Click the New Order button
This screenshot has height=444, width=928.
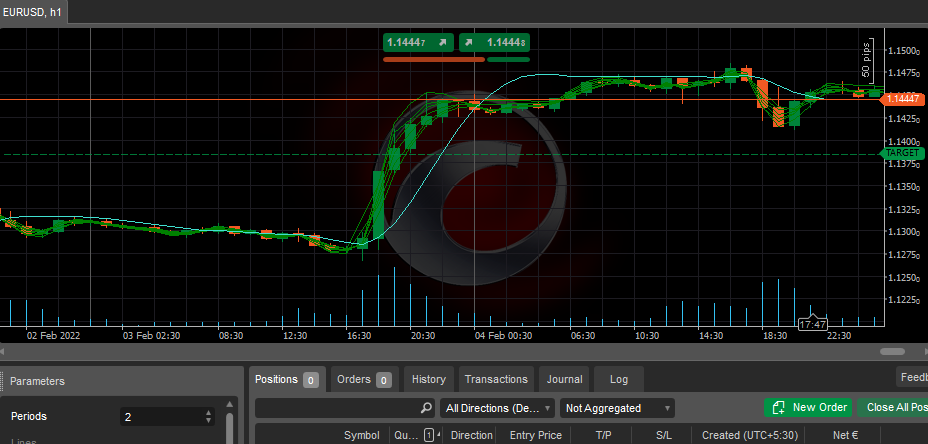[x=808, y=407]
